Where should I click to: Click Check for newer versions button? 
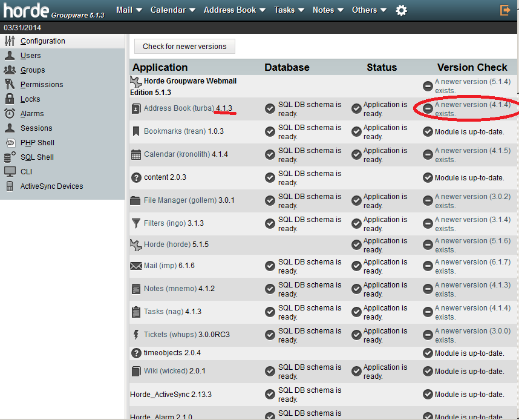[x=184, y=47]
